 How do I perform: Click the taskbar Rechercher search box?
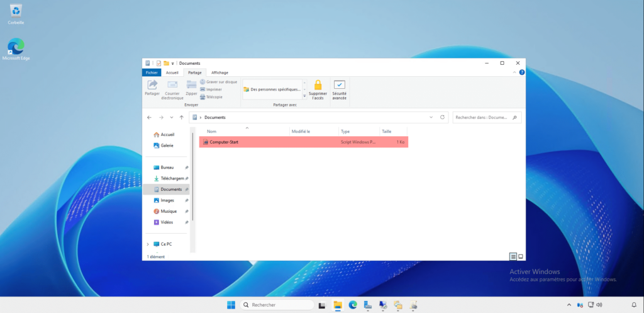coord(277,305)
